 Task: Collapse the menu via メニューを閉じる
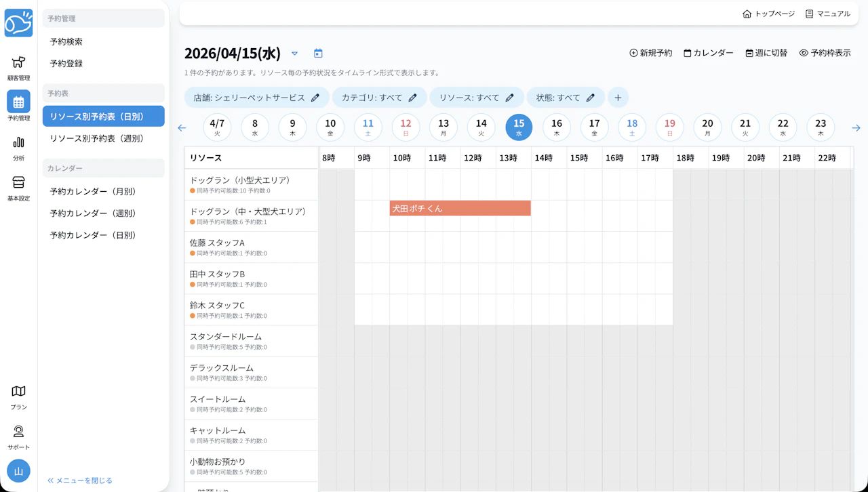80,480
